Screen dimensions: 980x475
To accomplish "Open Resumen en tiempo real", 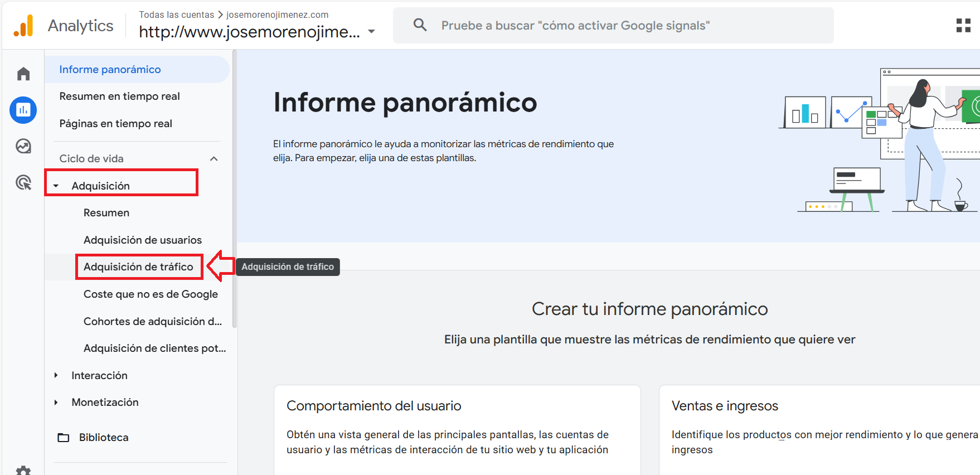I will point(119,96).
